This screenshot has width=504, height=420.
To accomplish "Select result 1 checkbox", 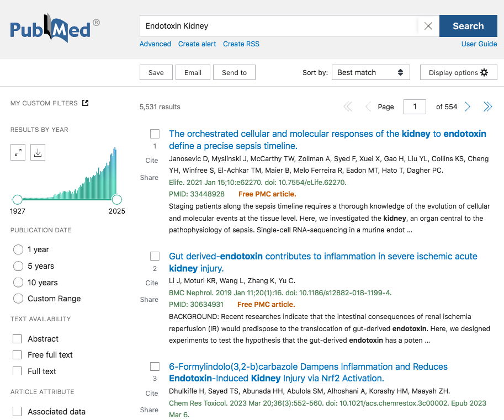I will click(x=155, y=134).
